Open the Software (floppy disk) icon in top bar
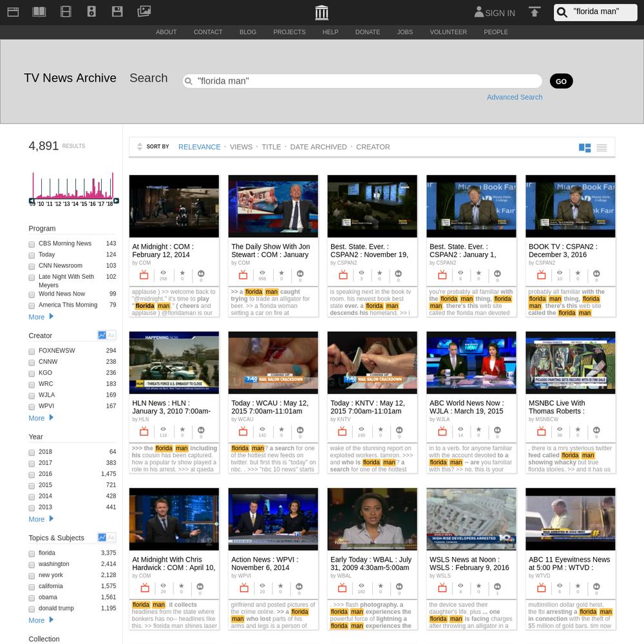 tap(117, 12)
